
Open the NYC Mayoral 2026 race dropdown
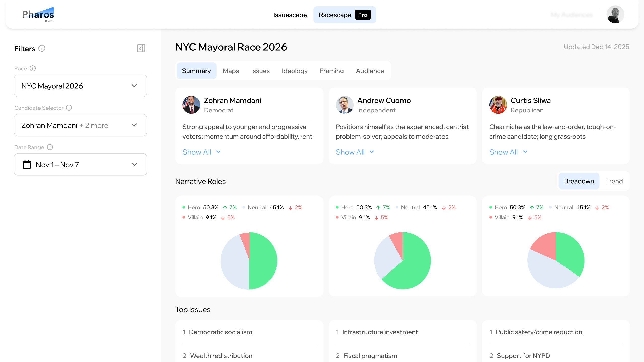tap(80, 86)
